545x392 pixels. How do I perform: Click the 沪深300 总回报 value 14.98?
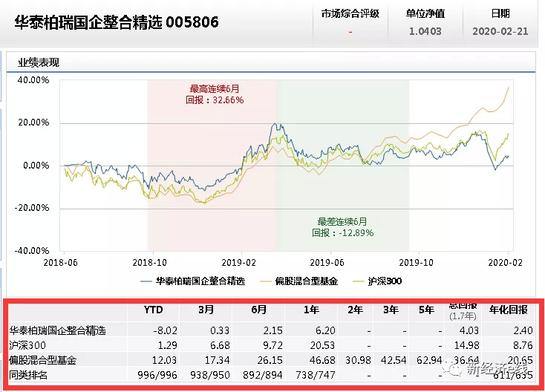(467, 345)
